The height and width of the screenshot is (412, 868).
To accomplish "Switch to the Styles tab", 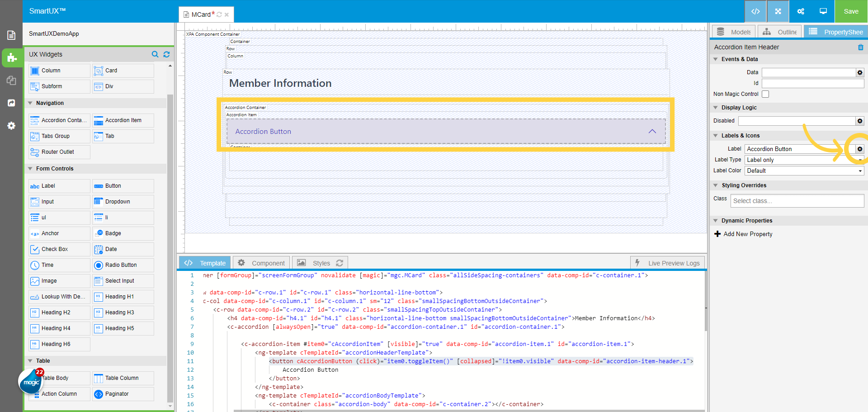I will [x=321, y=263].
